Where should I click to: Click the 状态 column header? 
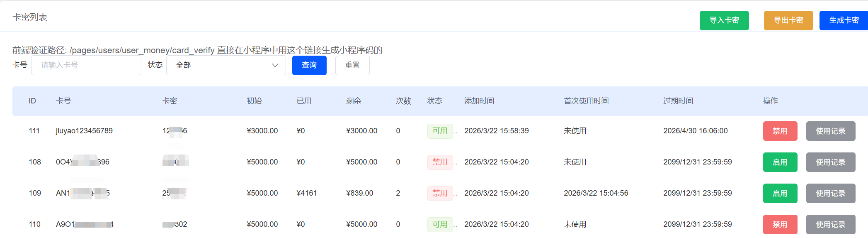point(435,101)
